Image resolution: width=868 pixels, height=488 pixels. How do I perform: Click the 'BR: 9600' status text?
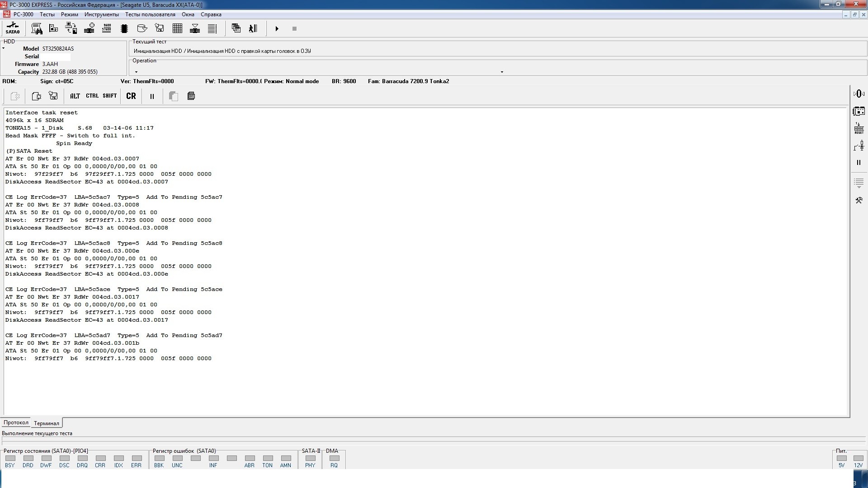(x=344, y=81)
